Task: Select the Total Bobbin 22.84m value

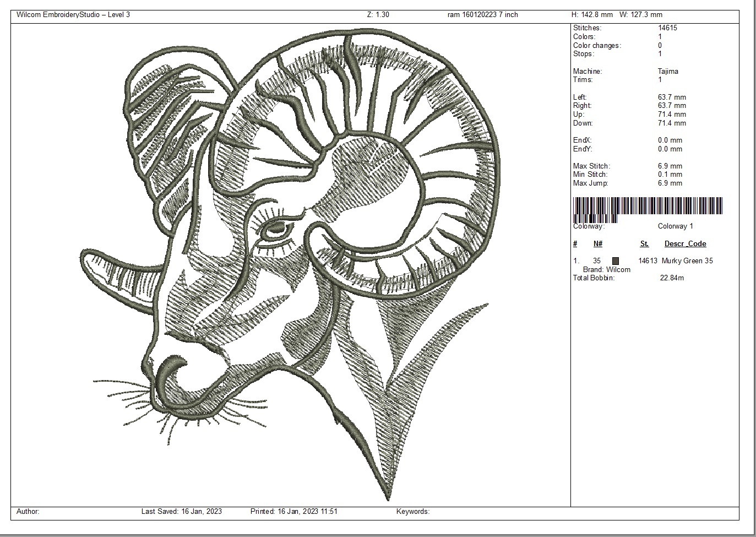Action: point(672,278)
